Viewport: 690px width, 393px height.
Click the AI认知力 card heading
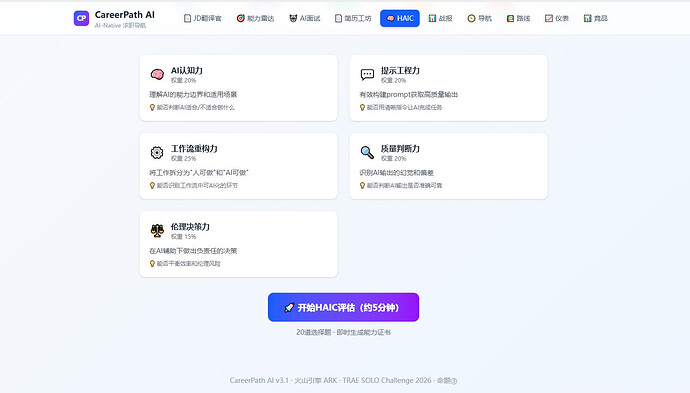click(x=187, y=70)
